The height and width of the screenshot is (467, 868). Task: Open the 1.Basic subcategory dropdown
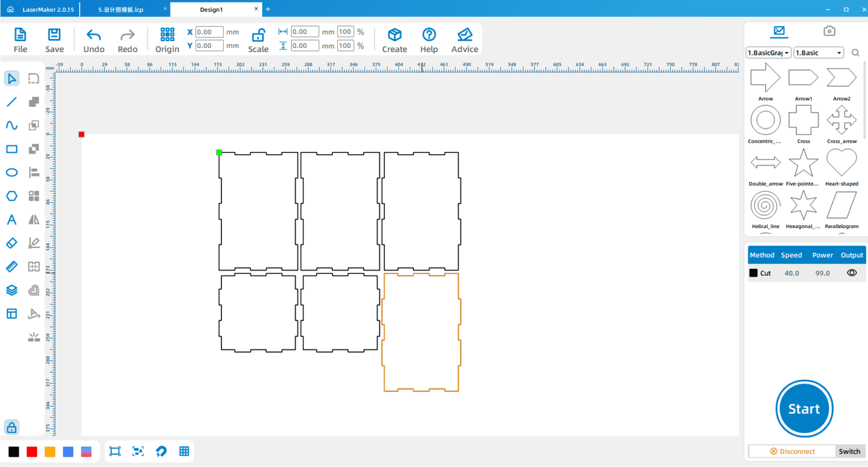(818, 53)
